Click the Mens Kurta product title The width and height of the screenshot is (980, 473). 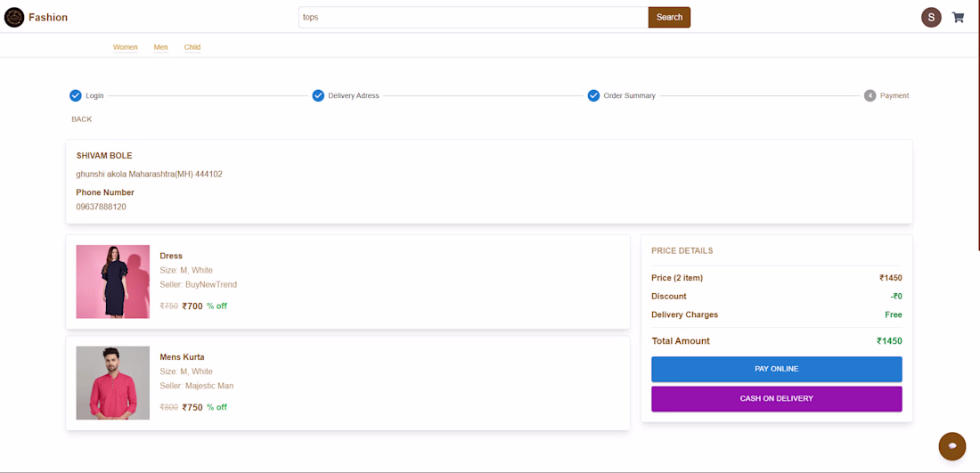click(182, 357)
